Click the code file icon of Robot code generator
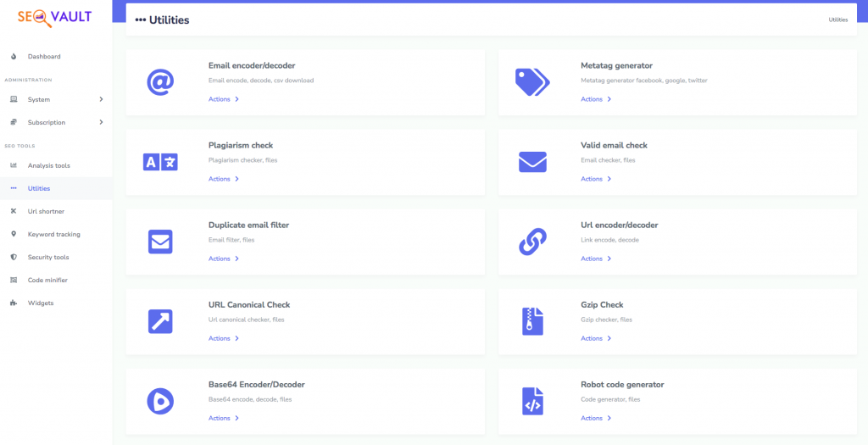Viewport: 868px width, 445px height. click(x=532, y=401)
